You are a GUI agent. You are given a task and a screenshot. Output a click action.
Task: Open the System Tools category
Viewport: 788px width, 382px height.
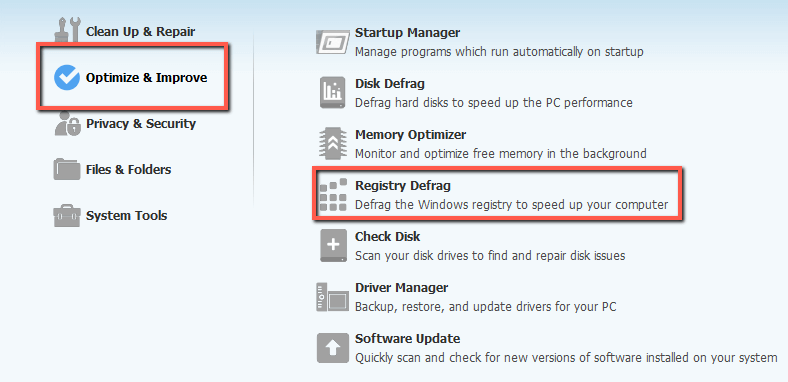tap(127, 216)
